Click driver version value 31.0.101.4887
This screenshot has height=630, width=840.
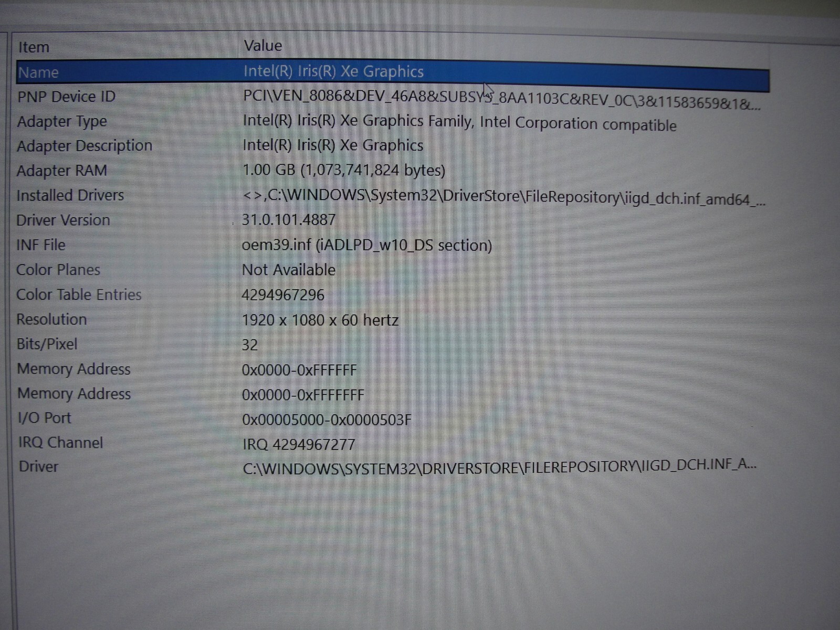289,220
